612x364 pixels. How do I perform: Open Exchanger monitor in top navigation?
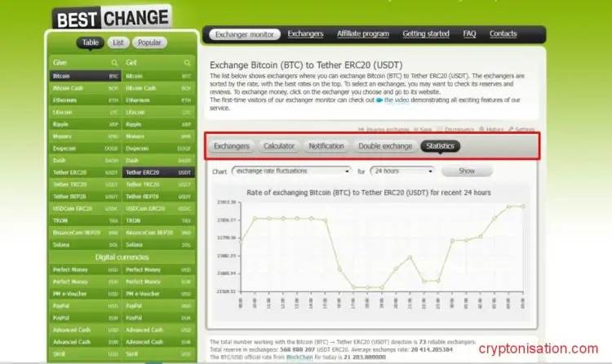pos(245,34)
